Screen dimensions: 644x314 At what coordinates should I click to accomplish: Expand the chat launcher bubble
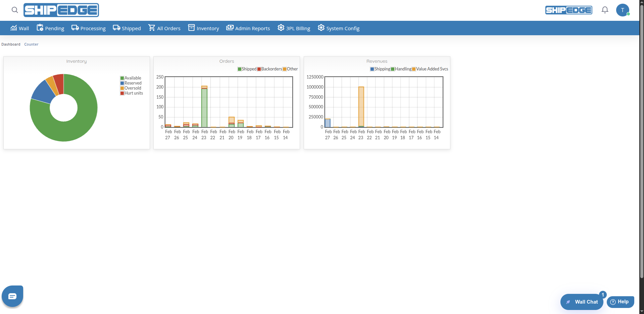point(12,296)
